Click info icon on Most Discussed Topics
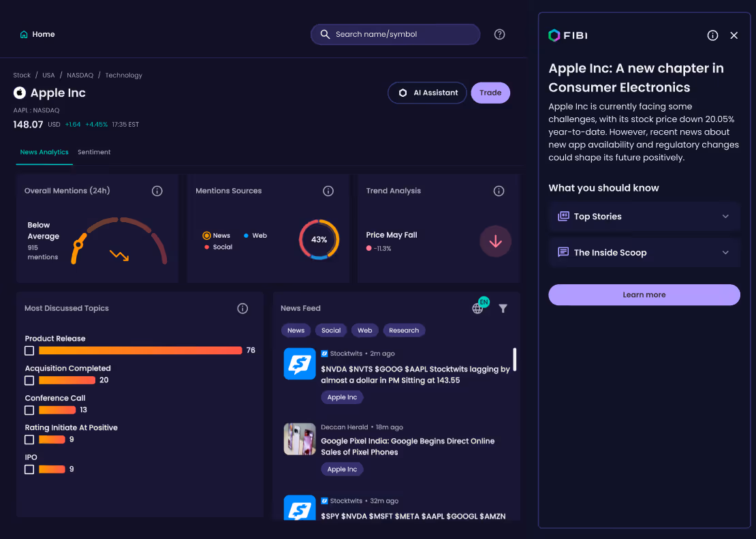Screen dimensions: 756x539 [242, 309]
